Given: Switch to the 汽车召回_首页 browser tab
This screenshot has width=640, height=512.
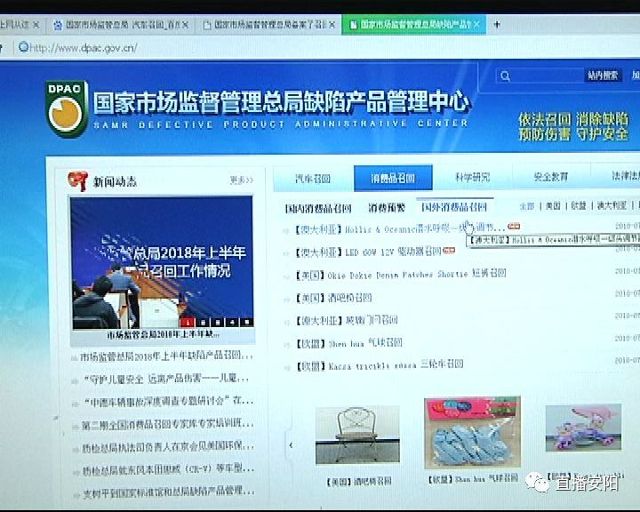Looking at the screenshot, I should point(121,25).
